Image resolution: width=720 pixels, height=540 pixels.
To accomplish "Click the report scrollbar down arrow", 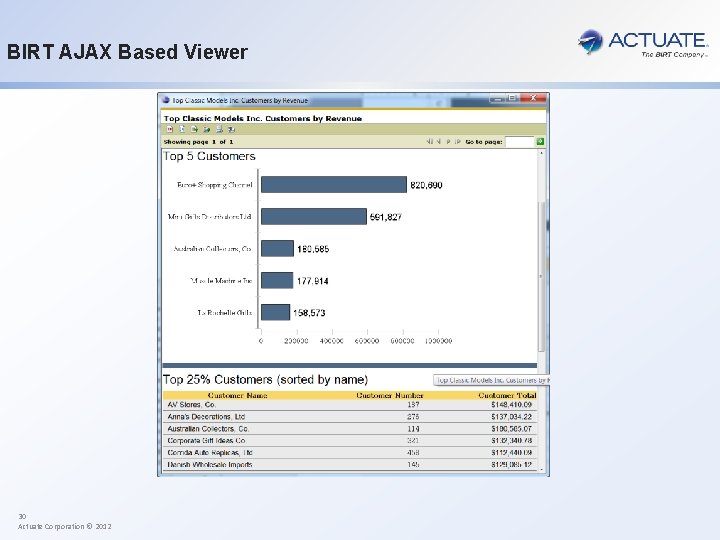I will click(x=541, y=469).
